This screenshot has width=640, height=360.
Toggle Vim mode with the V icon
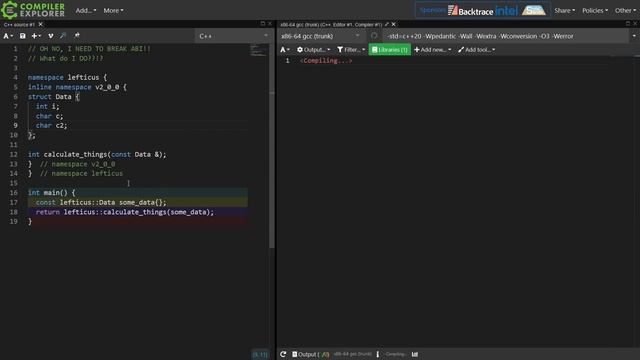51,36
